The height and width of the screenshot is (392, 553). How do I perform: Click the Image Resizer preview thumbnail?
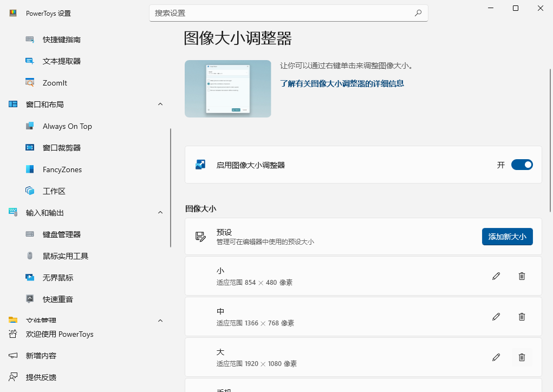(x=227, y=88)
